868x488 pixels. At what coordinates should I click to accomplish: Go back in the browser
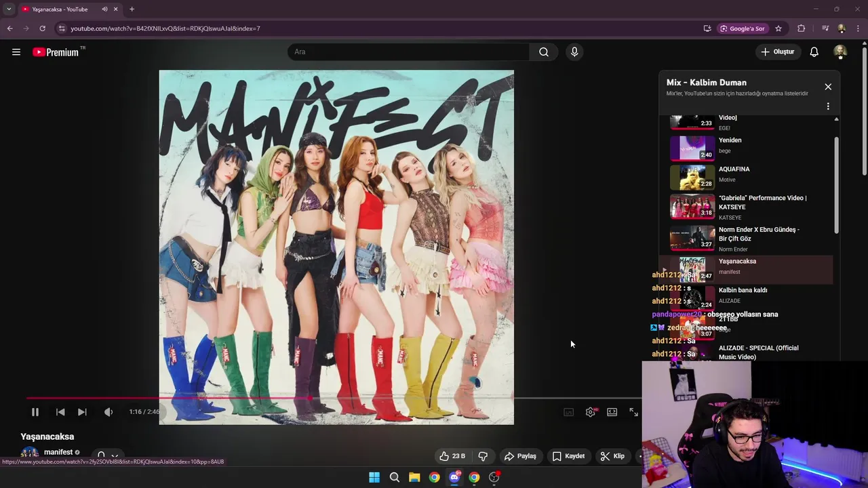[x=9, y=28]
